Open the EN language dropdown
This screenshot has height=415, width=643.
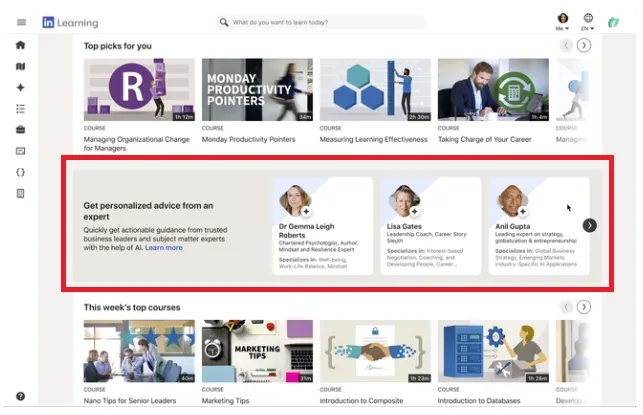(588, 22)
